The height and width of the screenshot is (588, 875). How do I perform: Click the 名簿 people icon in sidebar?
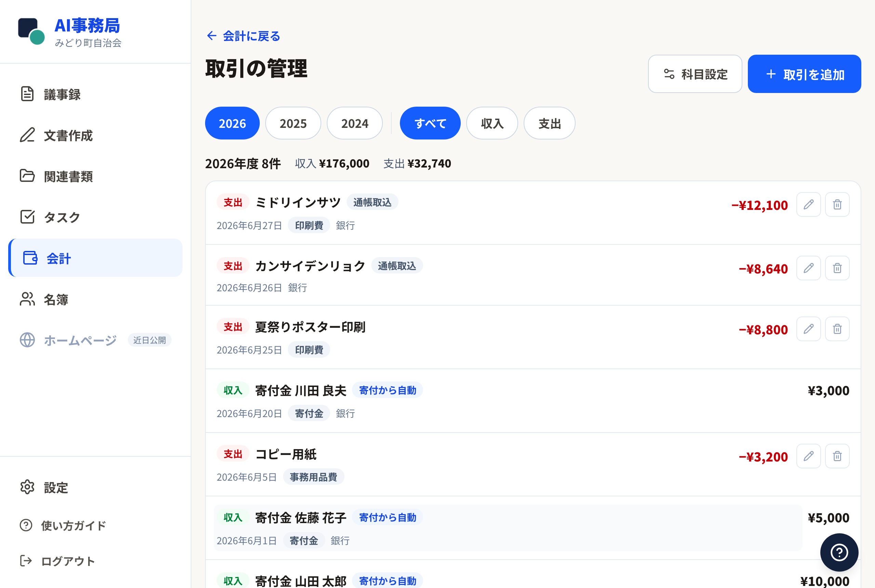tap(27, 299)
